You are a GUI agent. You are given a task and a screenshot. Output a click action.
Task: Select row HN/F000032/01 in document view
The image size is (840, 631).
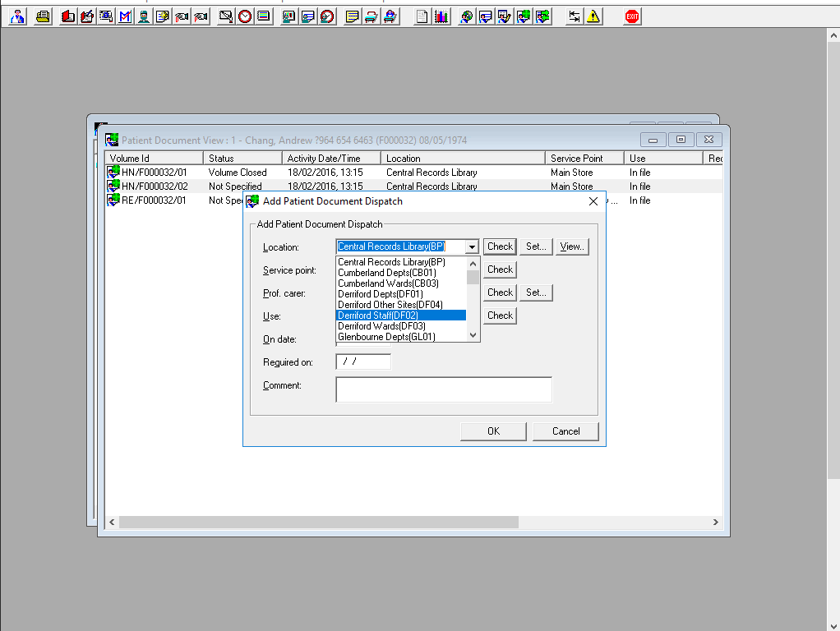[x=413, y=173]
